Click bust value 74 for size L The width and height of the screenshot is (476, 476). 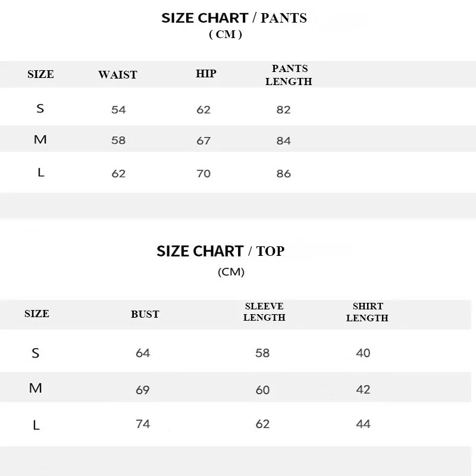point(143,424)
